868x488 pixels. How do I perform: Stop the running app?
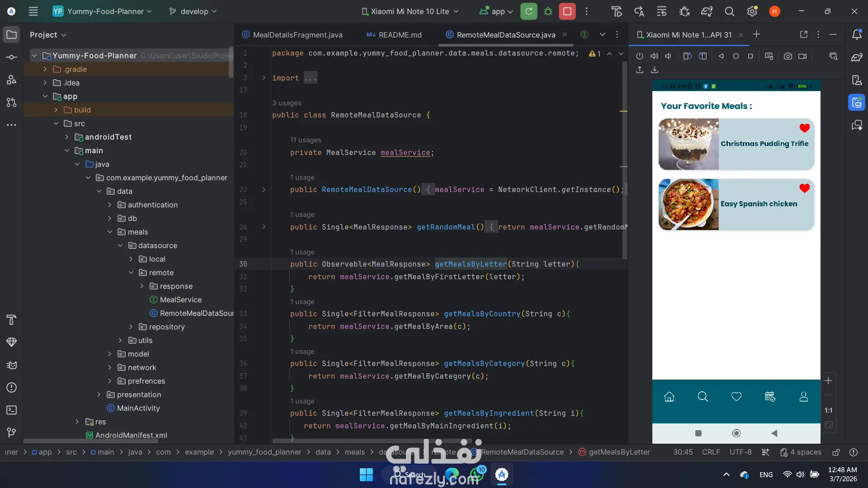(x=567, y=11)
